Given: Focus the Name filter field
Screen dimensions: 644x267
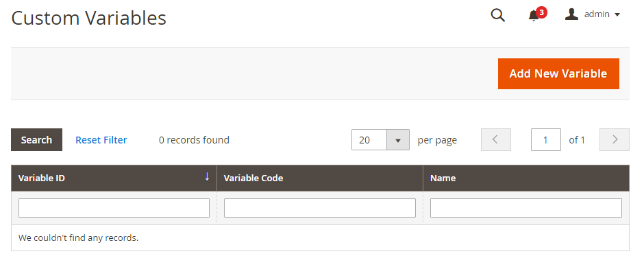Looking at the screenshot, I should [x=526, y=208].
